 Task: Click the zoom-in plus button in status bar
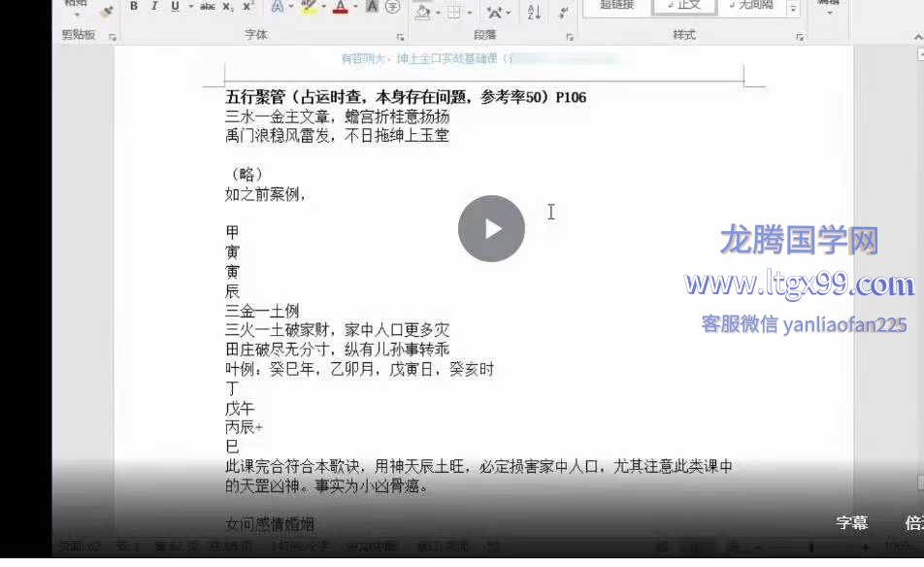(865, 548)
